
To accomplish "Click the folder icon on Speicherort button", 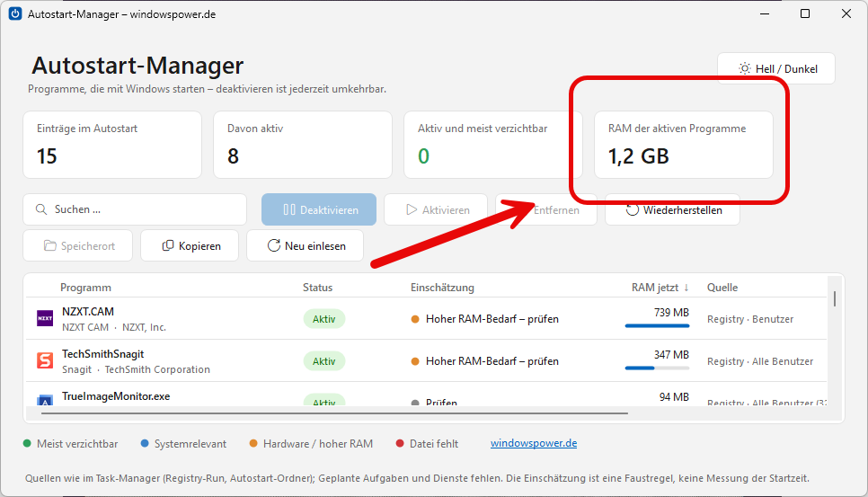I will (x=49, y=245).
